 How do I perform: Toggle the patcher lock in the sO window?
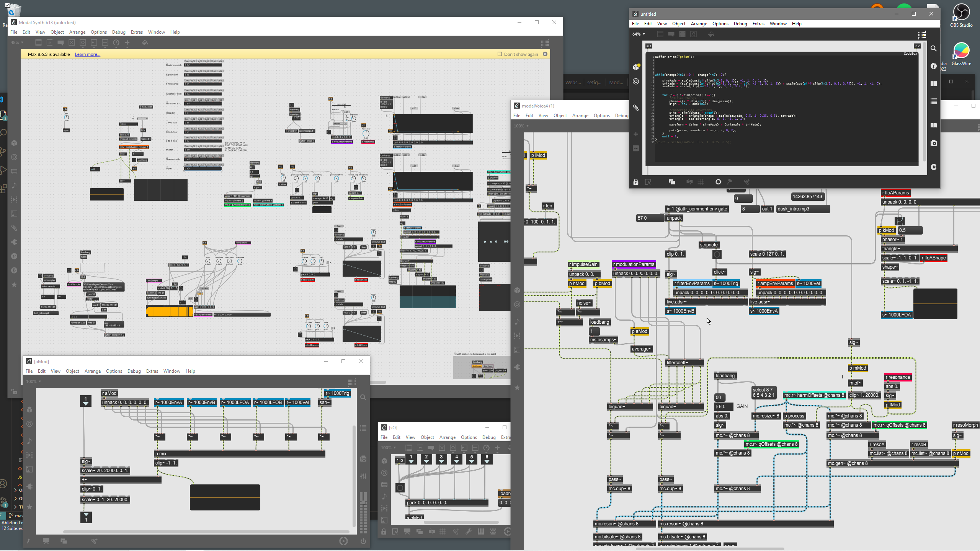384,531
